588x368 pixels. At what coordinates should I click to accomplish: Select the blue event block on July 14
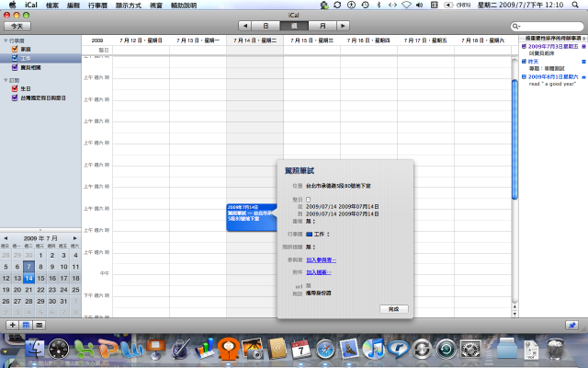click(252, 217)
